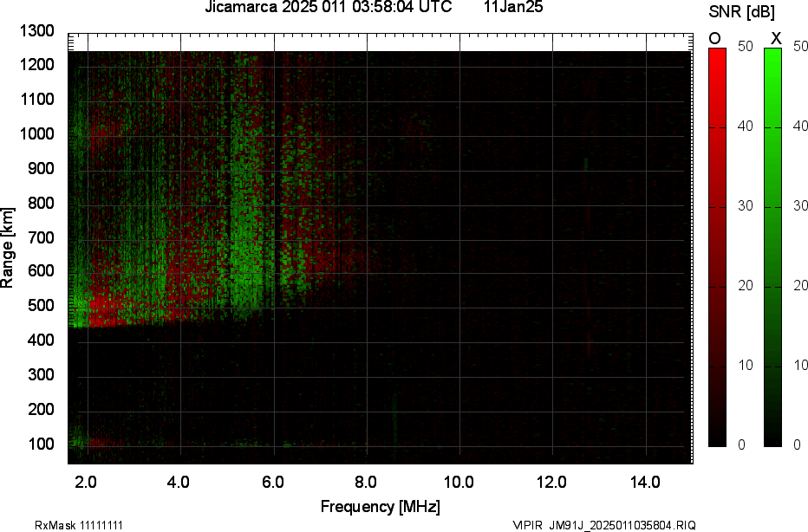Click the 600 range tick label

(x=41, y=271)
